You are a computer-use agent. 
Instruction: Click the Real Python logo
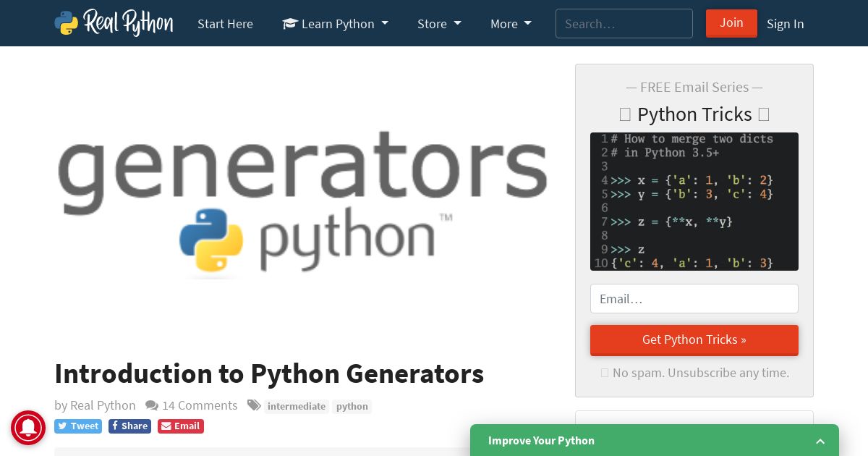tap(114, 23)
